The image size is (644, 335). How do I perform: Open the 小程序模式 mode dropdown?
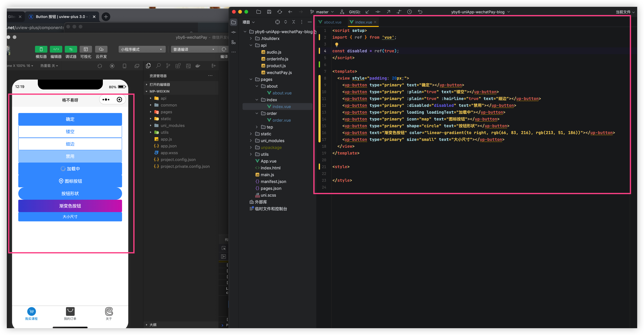[142, 50]
